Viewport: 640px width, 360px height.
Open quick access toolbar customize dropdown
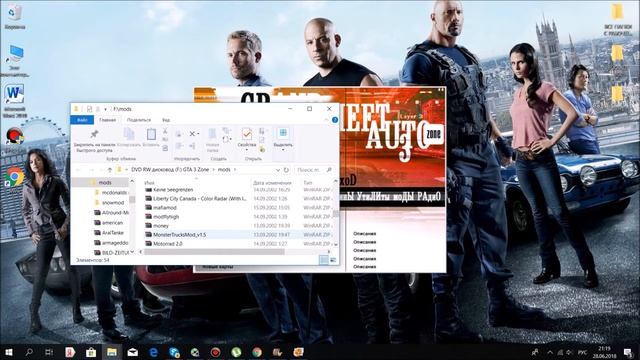coord(105,109)
